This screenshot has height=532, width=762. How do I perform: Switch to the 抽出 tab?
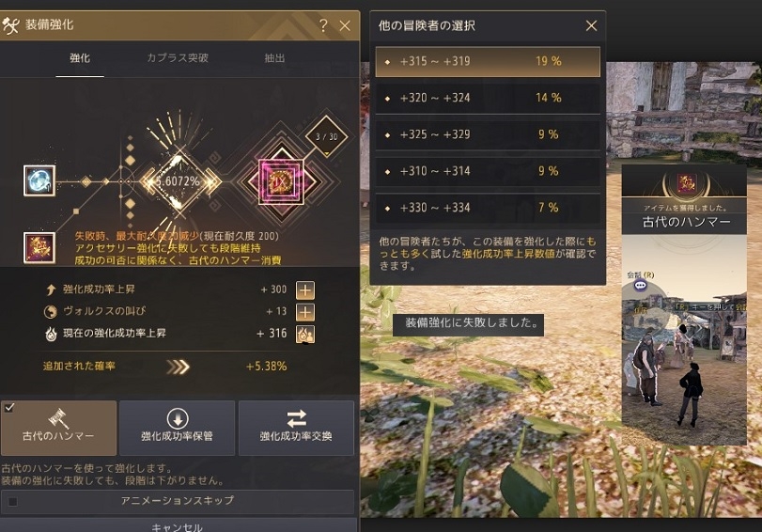274,58
